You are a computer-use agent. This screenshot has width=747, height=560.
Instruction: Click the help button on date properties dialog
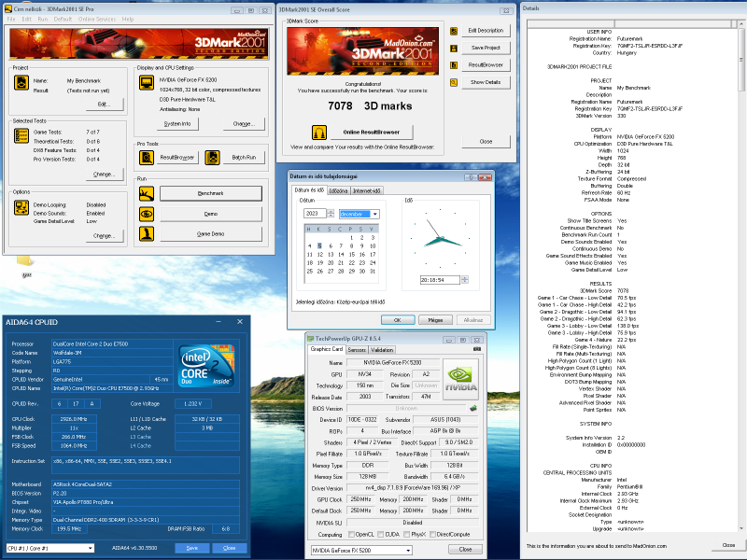pos(471,177)
